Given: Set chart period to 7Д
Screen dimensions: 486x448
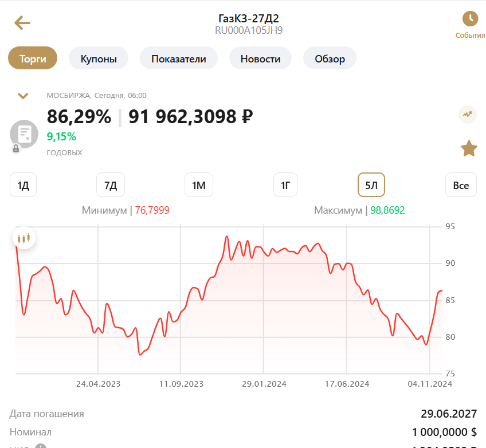Looking at the screenshot, I should 111,185.
